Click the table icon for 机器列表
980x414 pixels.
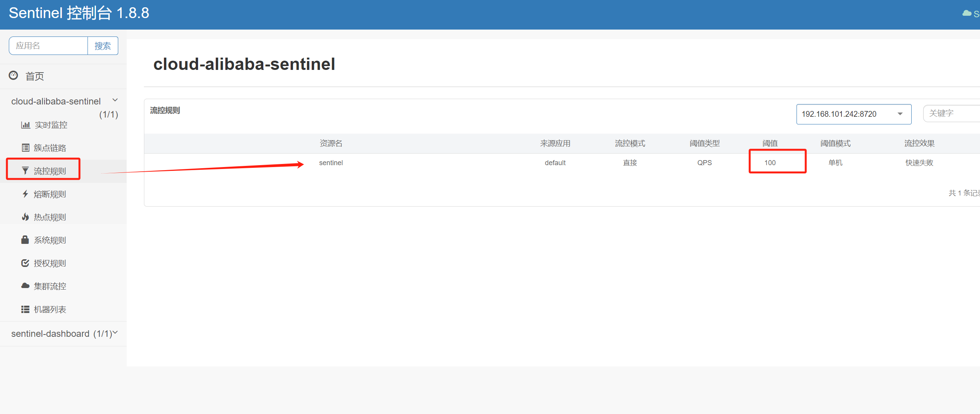[25, 309]
